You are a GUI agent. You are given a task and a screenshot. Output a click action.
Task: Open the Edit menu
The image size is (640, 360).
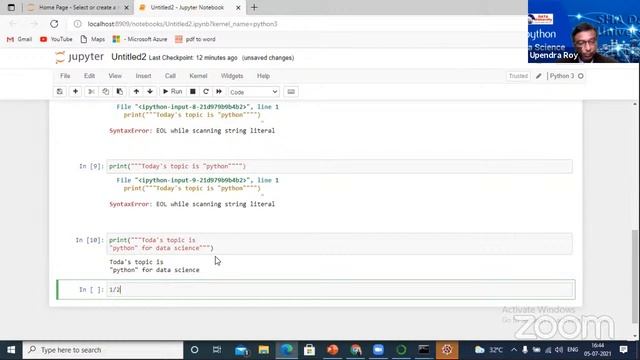[x=89, y=76]
